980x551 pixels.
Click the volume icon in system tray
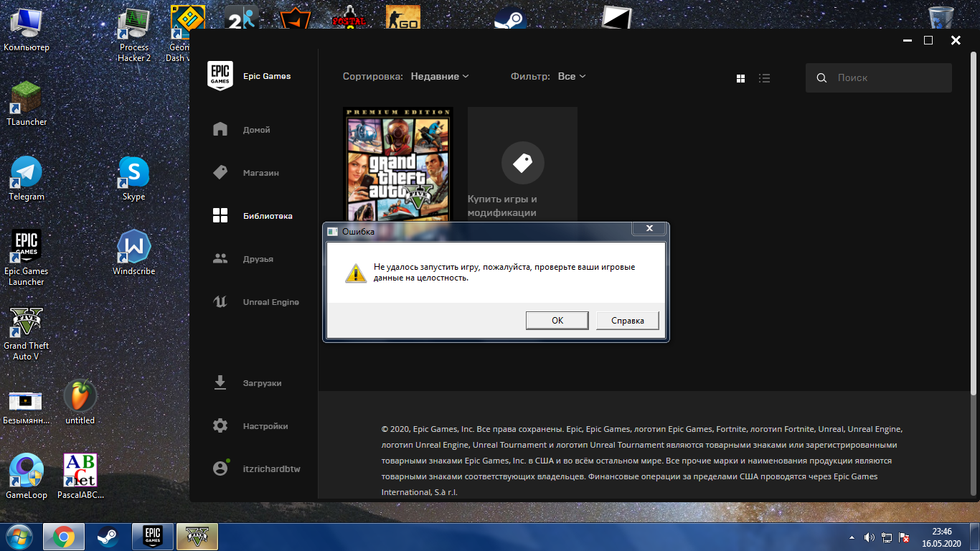point(870,537)
